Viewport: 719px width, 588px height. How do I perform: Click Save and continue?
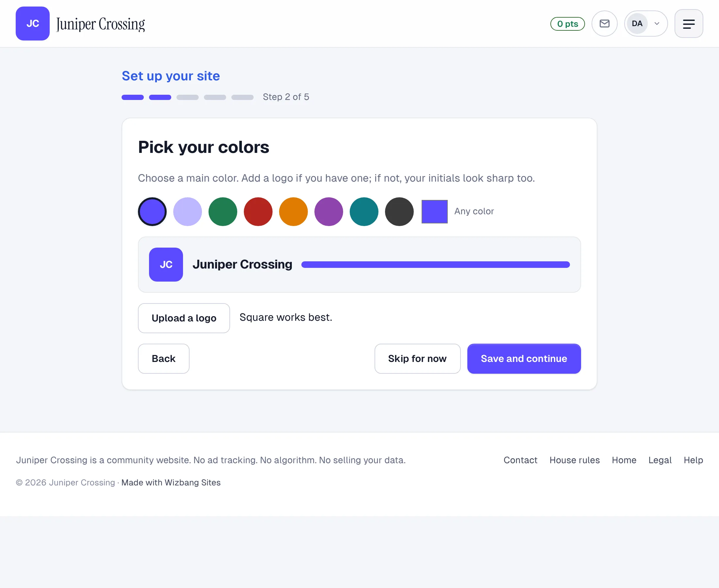pyautogui.click(x=524, y=358)
